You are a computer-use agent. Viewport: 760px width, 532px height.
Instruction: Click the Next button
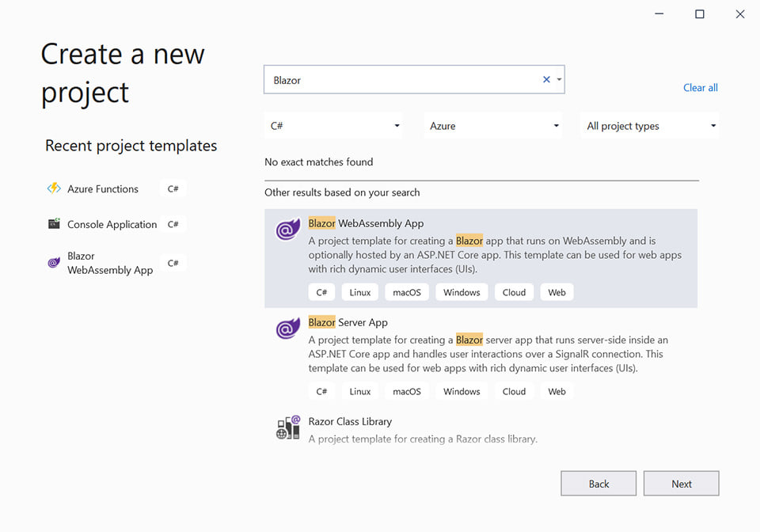(681, 484)
